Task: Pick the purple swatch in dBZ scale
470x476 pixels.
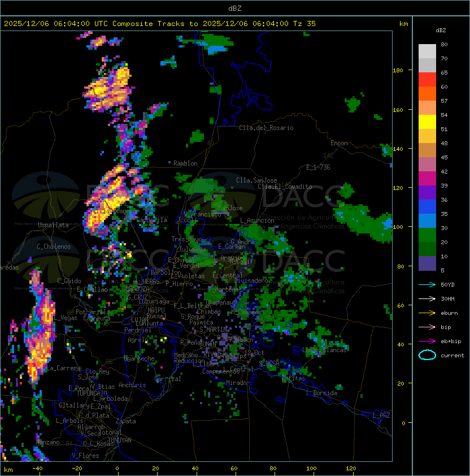Action: (x=427, y=192)
